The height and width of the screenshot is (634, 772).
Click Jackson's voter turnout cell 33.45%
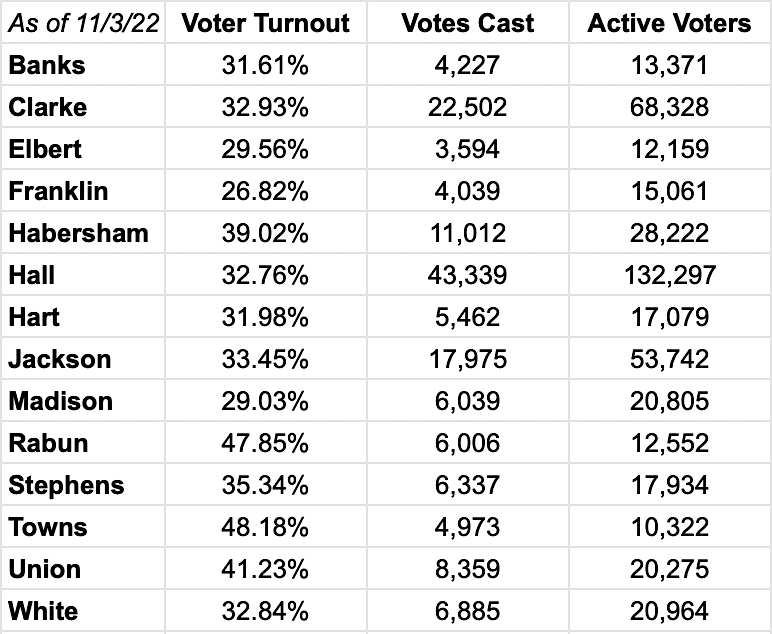coord(264,360)
